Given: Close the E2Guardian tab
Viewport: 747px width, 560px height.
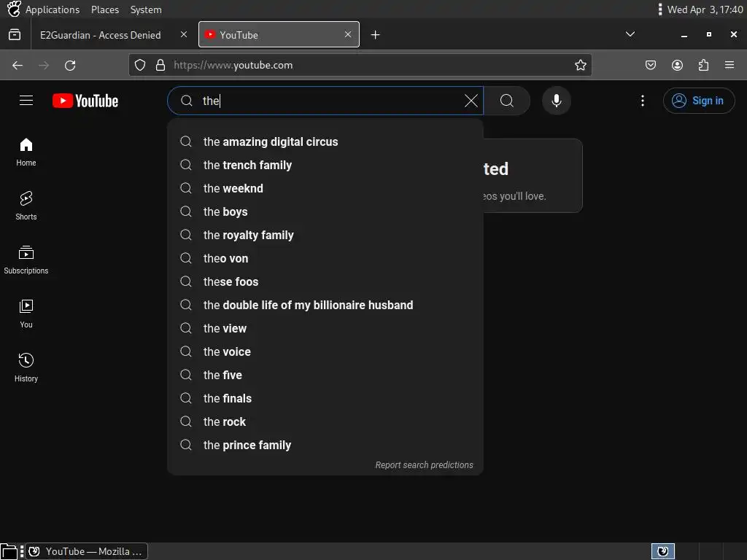Looking at the screenshot, I should tap(183, 34).
